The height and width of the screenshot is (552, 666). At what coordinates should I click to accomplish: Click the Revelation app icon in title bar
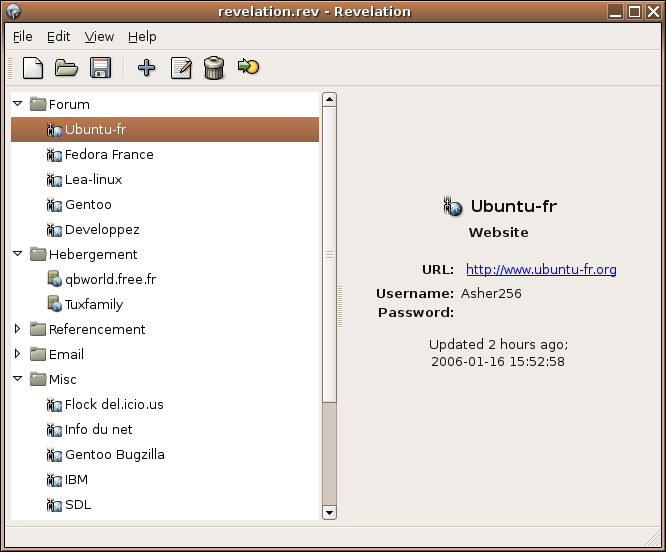pyautogui.click(x=14, y=11)
